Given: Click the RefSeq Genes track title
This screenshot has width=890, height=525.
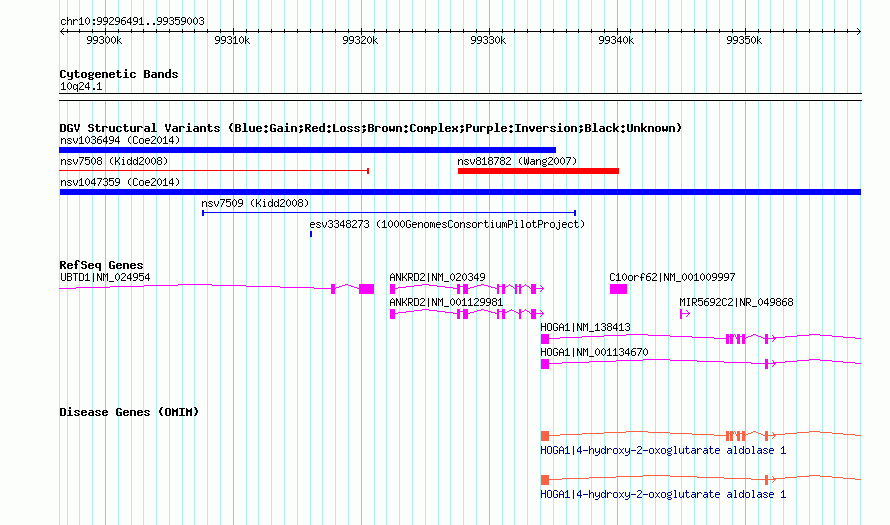Looking at the screenshot, I should tap(101, 265).
